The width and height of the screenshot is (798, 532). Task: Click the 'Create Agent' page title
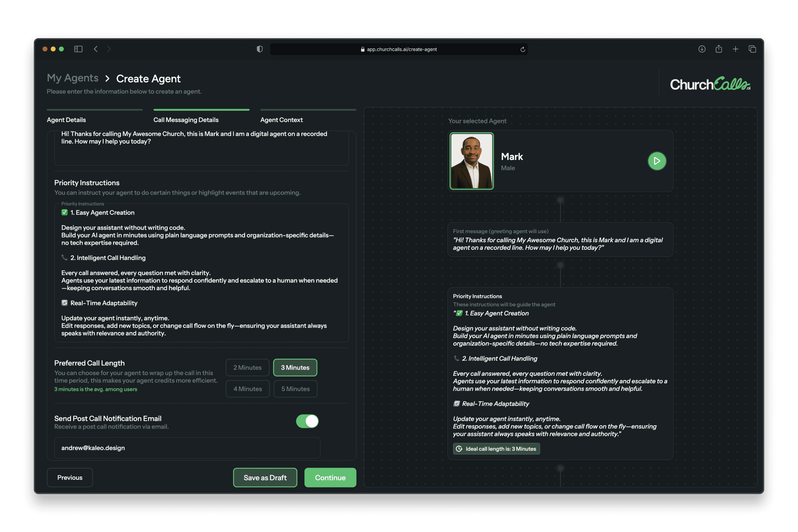[x=148, y=79]
